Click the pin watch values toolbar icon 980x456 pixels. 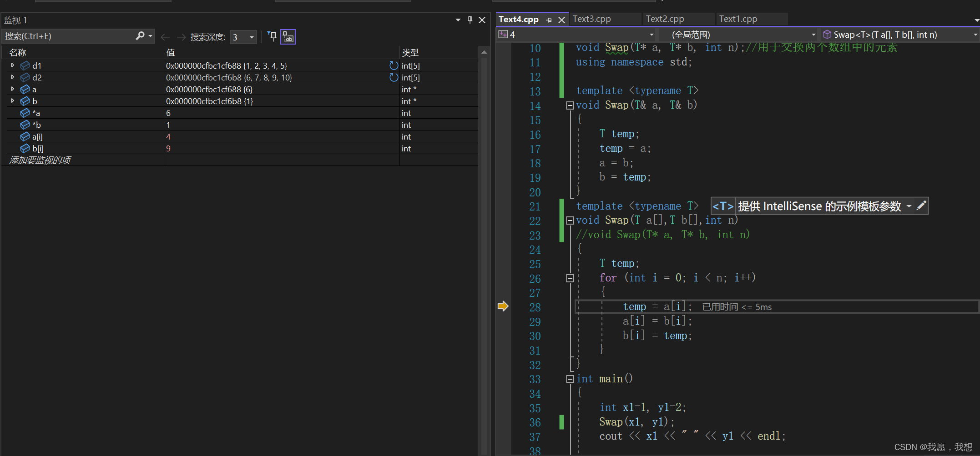pos(272,36)
